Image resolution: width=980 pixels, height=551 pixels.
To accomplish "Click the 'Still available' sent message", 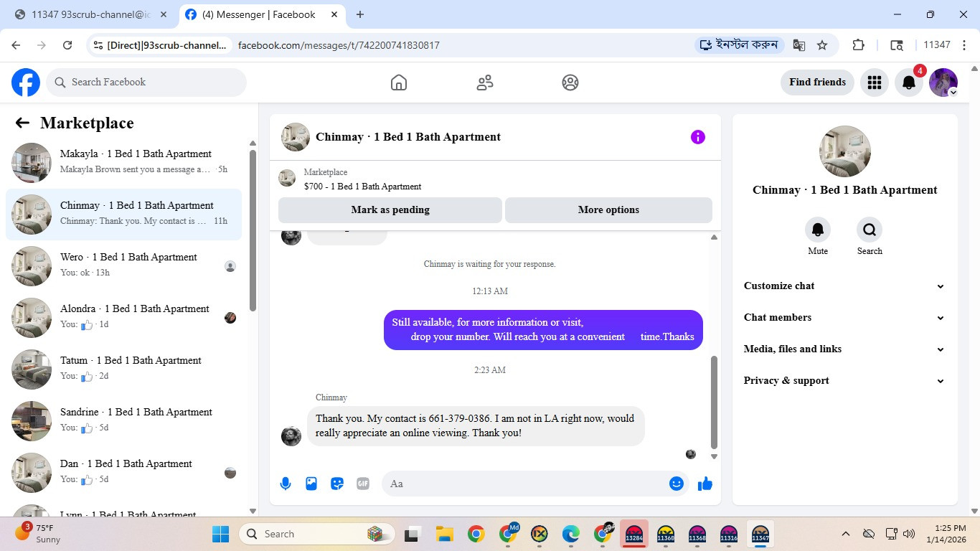I will [543, 330].
